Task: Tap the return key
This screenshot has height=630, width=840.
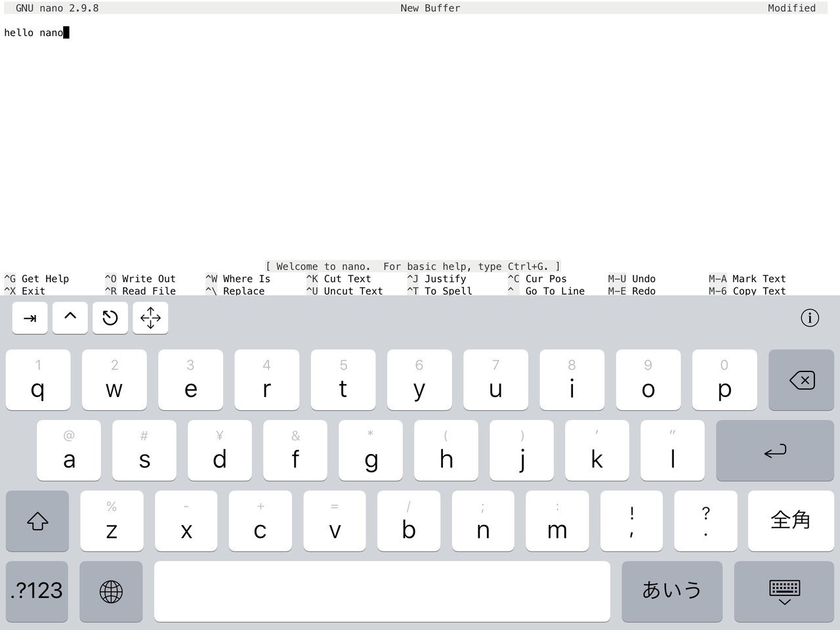Action: click(x=775, y=451)
